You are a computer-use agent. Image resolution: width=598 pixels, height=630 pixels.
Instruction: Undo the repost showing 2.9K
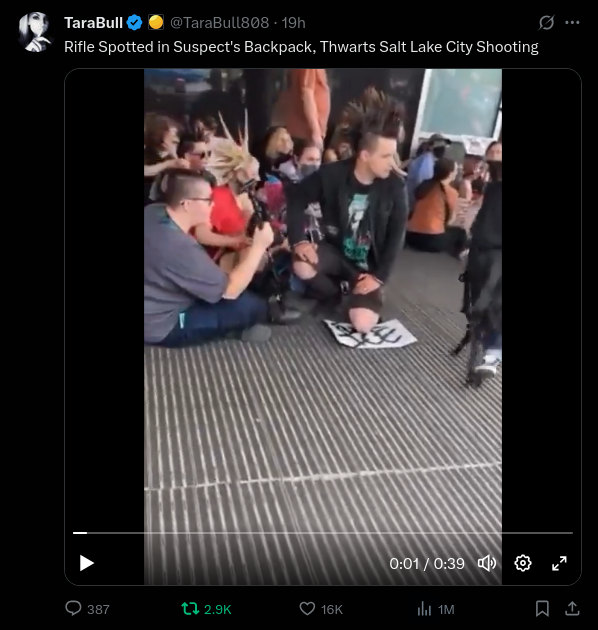click(206, 609)
